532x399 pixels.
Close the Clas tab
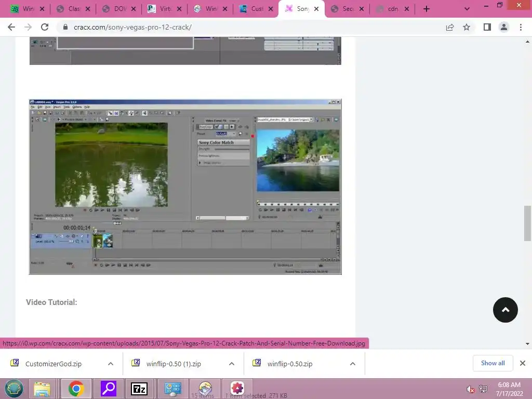point(87,9)
